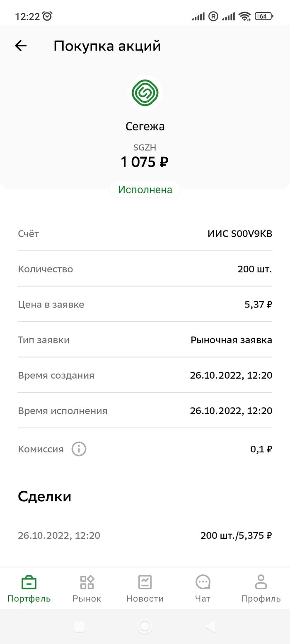Open the commission info icon
The width and height of the screenshot is (290, 644).
click(79, 449)
